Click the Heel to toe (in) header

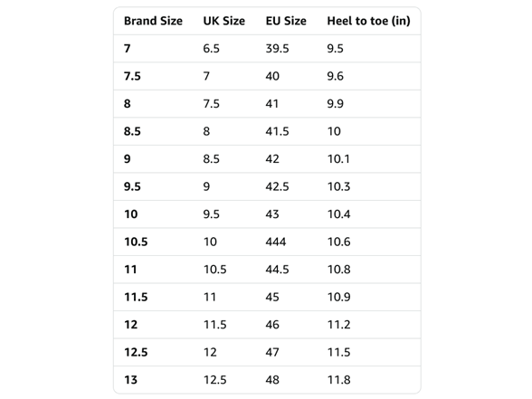pyautogui.click(x=369, y=21)
